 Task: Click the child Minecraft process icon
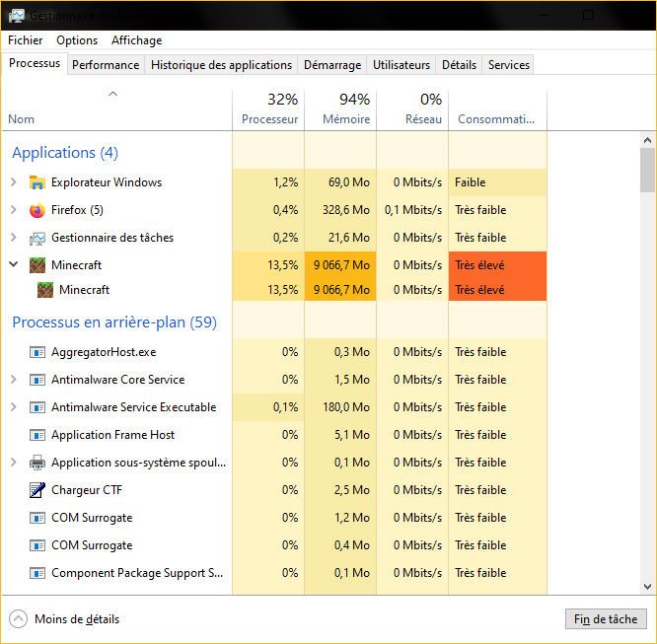coord(45,290)
